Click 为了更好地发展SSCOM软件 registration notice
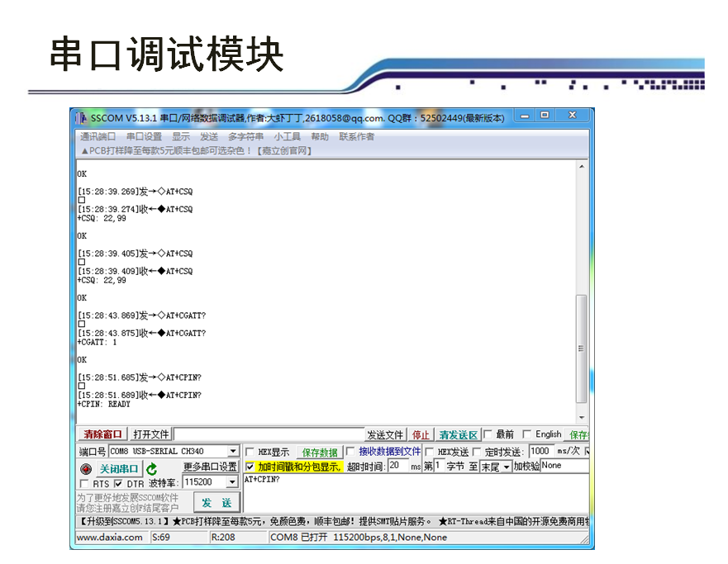The image size is (728, 564). point(128,503)
